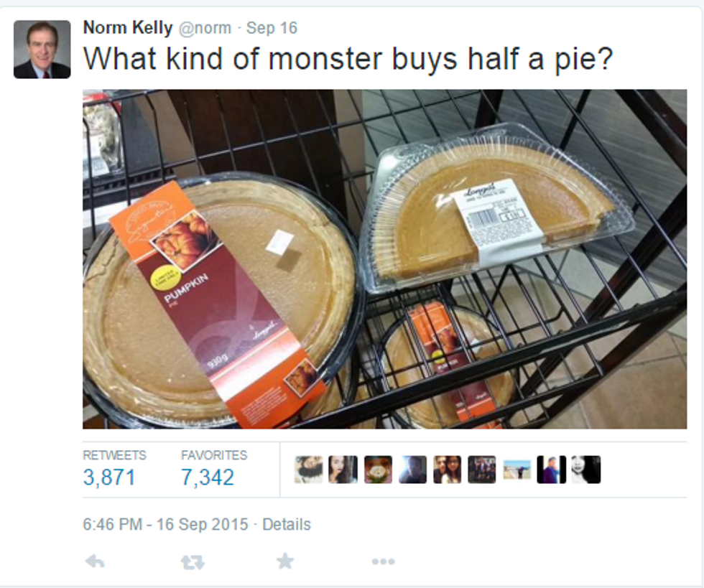Open the fifth favoriter avatar thumbnail

point(447,470)
